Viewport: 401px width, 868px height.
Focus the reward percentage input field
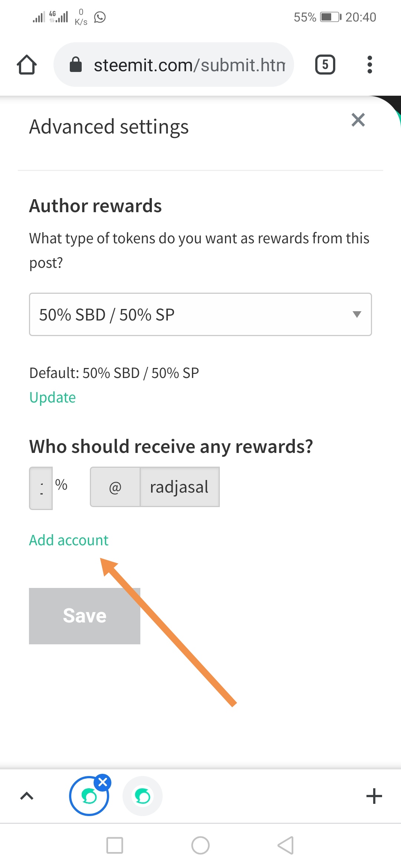click(x=41, y=488)
